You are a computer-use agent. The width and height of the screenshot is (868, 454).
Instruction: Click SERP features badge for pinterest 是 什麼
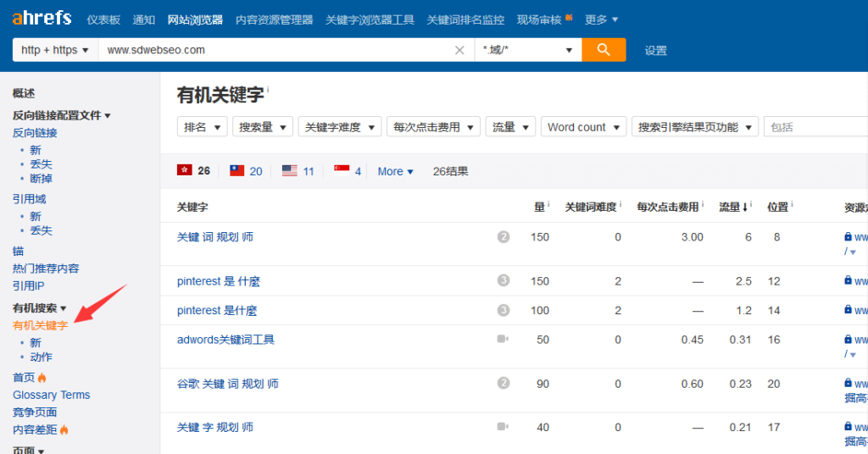coord(504,281)
